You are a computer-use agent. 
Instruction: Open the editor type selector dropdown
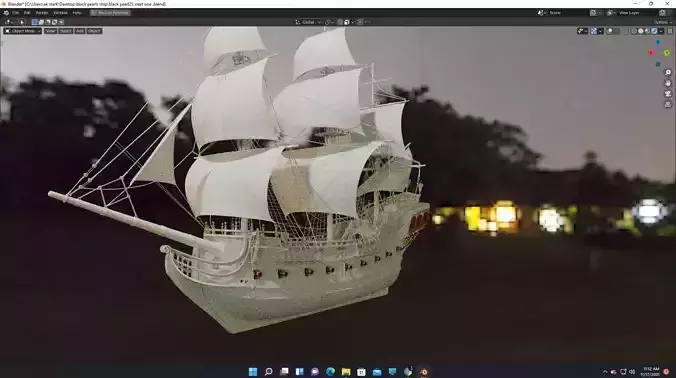8,22
